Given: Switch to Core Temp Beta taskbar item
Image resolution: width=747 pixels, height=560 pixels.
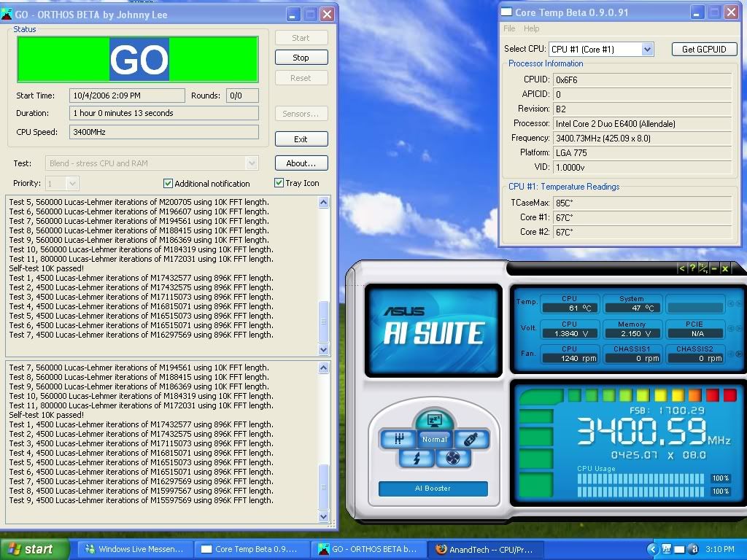Looking at the screenshot, I should [x=252, y=549].
